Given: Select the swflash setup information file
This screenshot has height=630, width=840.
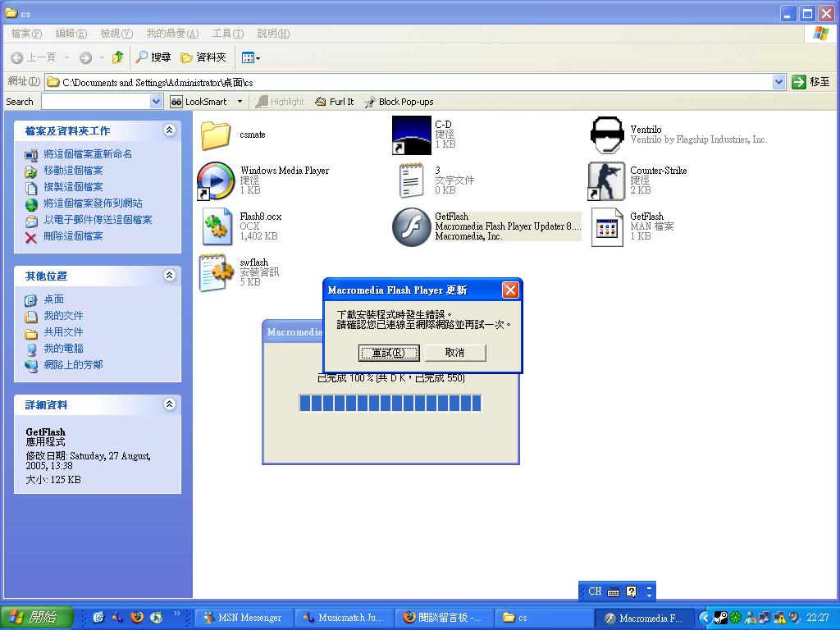Looking at the screenshot, I should click(x=216, y=272).
